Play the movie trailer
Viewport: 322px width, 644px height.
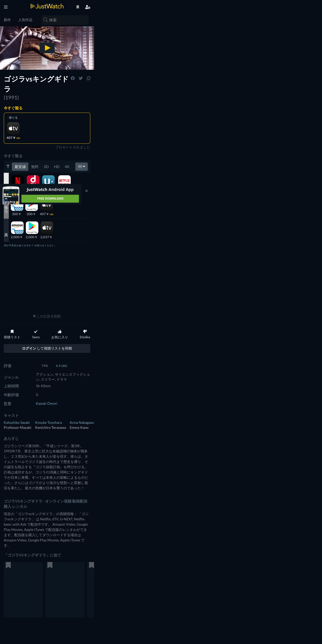click(x=47, y=48)
